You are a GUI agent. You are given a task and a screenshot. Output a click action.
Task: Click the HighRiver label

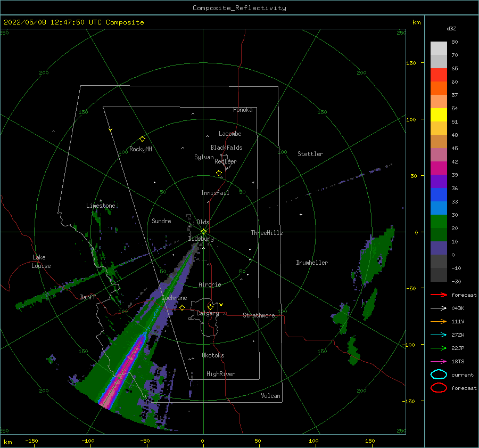(x=220, y=374)
